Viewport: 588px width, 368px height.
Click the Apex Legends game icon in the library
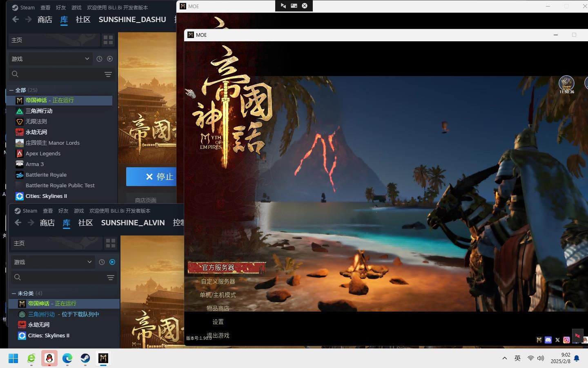(x=19, y=153)
